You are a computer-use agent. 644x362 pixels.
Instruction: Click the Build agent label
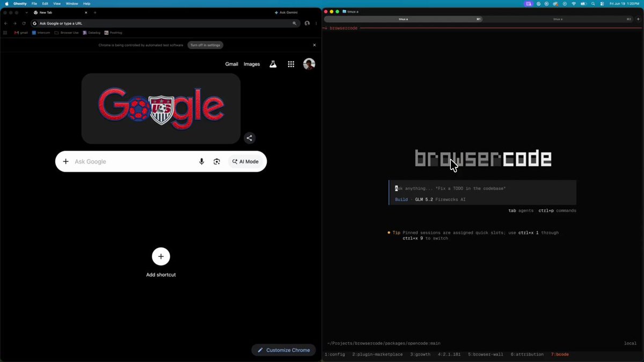coord(401,200)
